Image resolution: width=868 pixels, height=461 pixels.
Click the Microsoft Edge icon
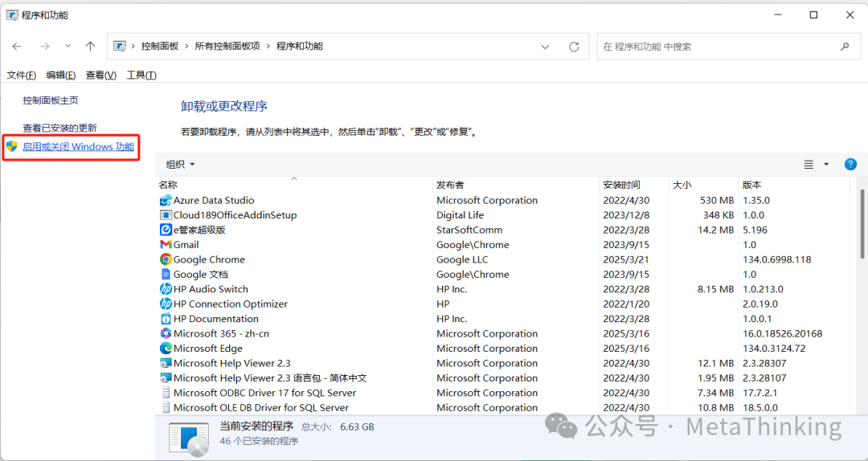point(166,349)
